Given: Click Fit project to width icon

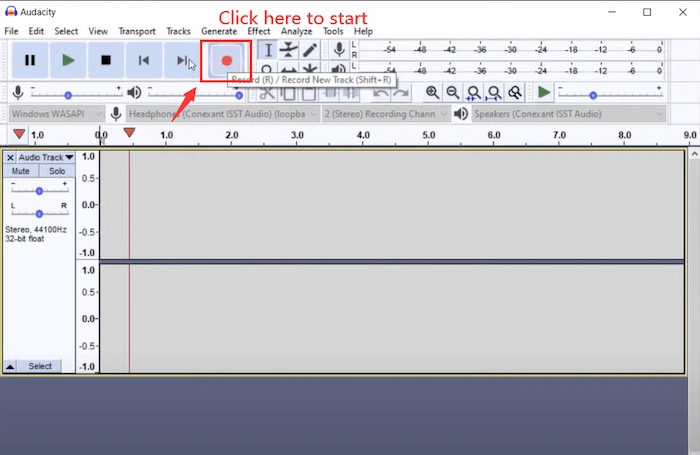Looking at the screenshot, I should [x=494, y=92].
